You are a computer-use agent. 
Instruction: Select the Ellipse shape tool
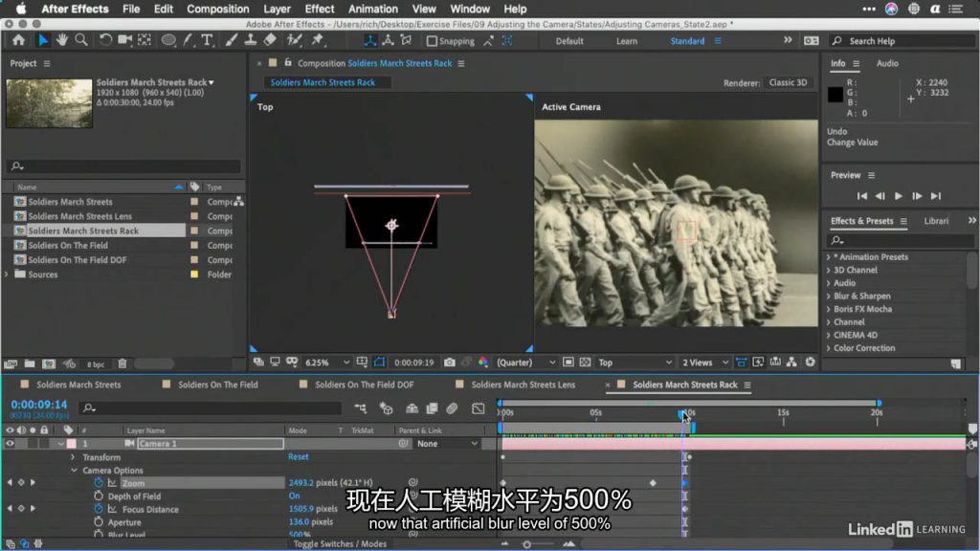click(x=168, y=40)
